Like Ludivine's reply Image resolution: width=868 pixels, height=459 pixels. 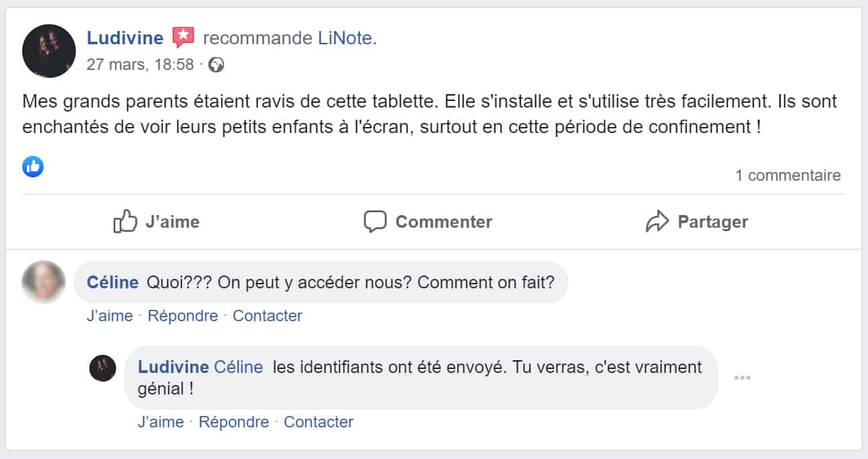(159, 422)
